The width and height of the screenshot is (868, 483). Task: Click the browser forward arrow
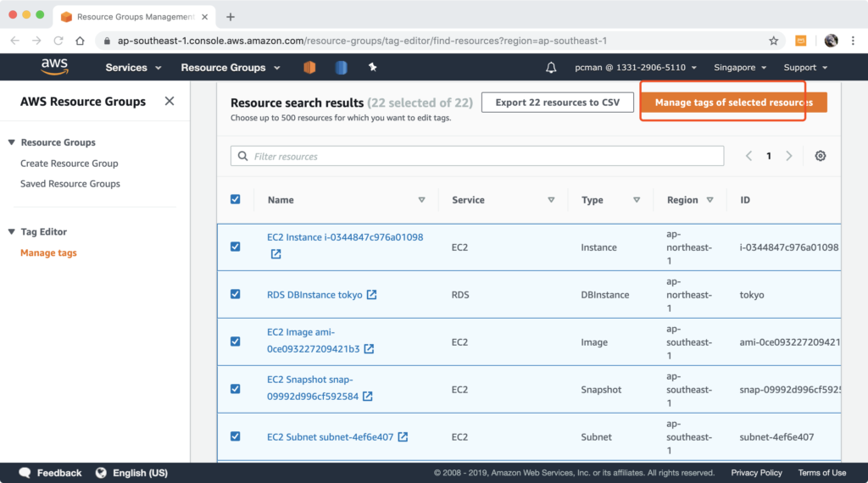point(36,41)
